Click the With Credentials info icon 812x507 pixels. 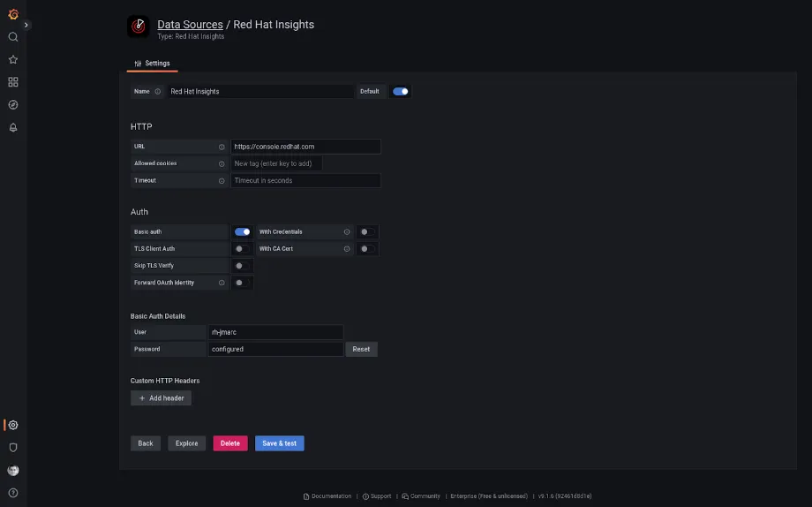(x=347, y=232)
